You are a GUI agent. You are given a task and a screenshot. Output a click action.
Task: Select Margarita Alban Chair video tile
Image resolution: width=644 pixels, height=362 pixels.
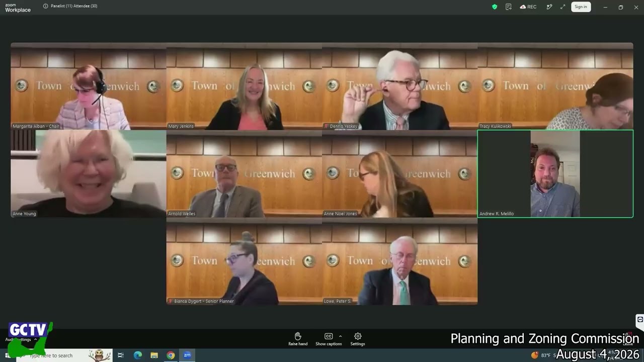89,86
